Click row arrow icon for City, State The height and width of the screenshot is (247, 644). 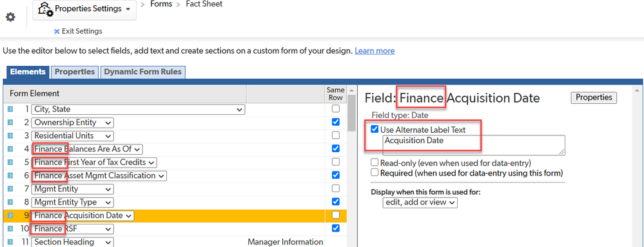[10, 110]
